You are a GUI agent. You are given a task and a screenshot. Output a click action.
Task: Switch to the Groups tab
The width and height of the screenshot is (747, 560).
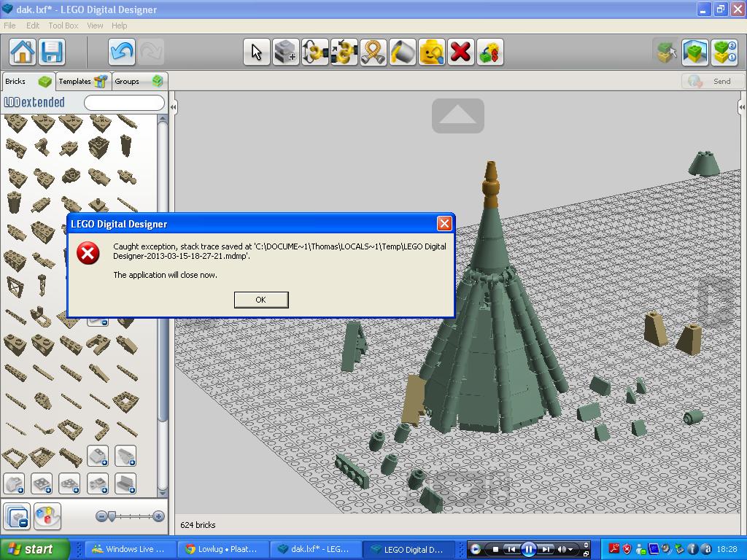139,81
